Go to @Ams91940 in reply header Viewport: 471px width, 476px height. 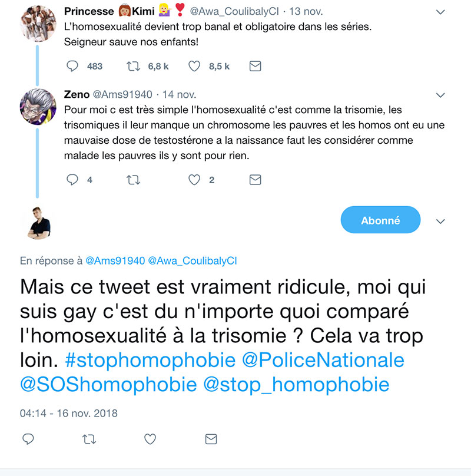115,260
